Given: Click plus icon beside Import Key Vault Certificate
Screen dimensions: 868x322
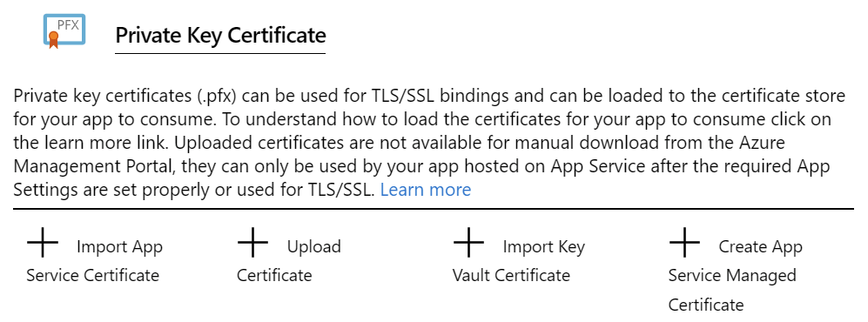Looking at the screenshot, I should tap(469, 242).
